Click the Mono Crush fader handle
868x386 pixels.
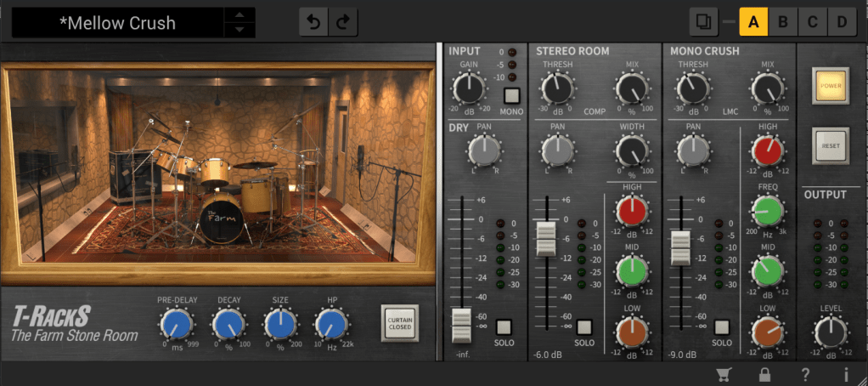tap(680, 247)
